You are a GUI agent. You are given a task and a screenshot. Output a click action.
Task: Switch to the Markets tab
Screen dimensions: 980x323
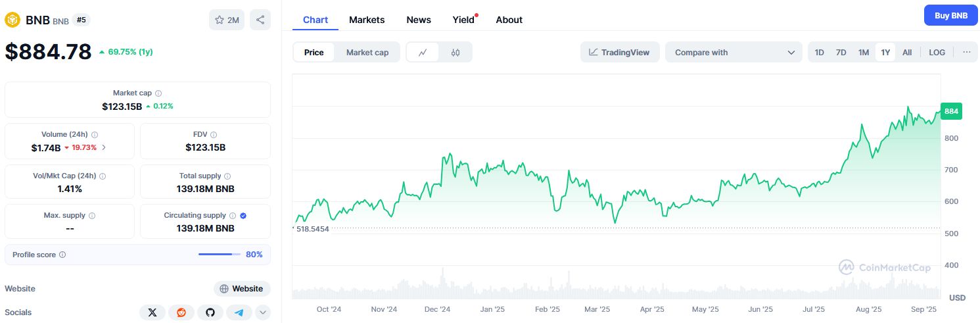(367, 20)
